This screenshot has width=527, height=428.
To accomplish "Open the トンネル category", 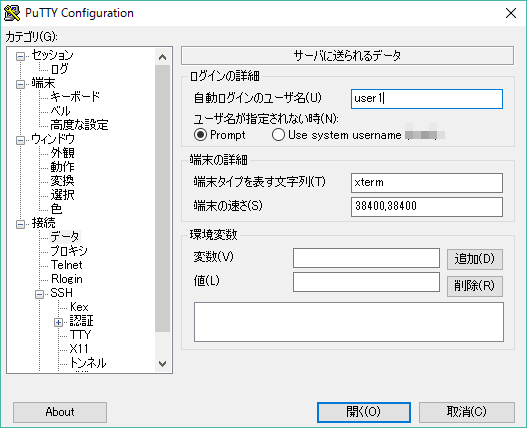I will click(x=88, y=363).
